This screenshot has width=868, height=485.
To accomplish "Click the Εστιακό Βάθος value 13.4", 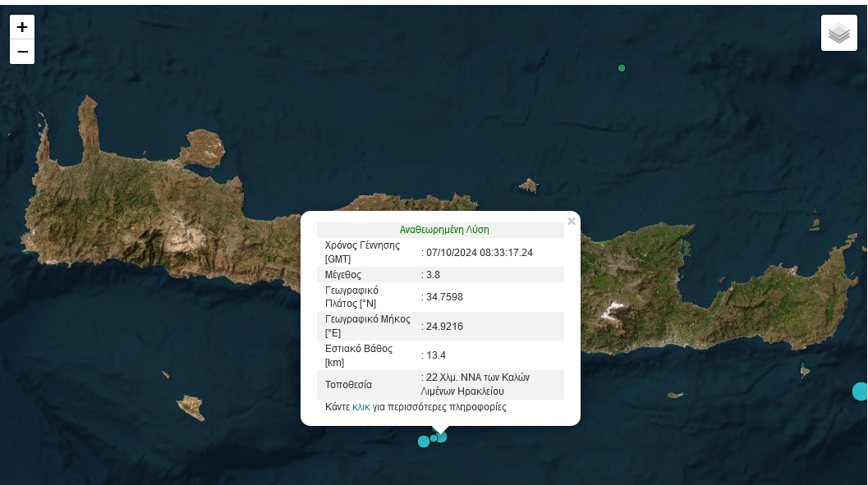I will 437,355.
